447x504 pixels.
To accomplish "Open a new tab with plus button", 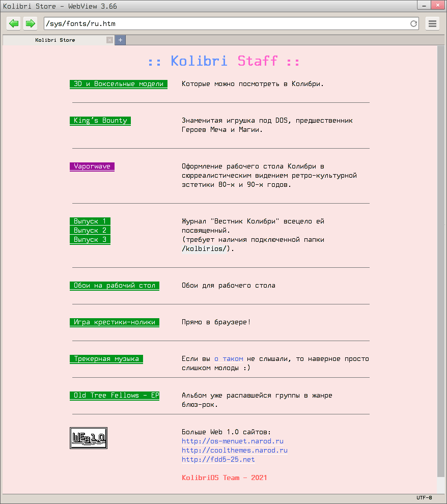I will (120, 40).
